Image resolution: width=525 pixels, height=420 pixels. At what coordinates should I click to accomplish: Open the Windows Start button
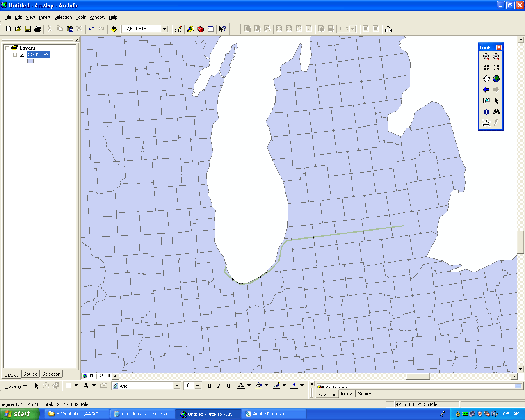(18, 414)
